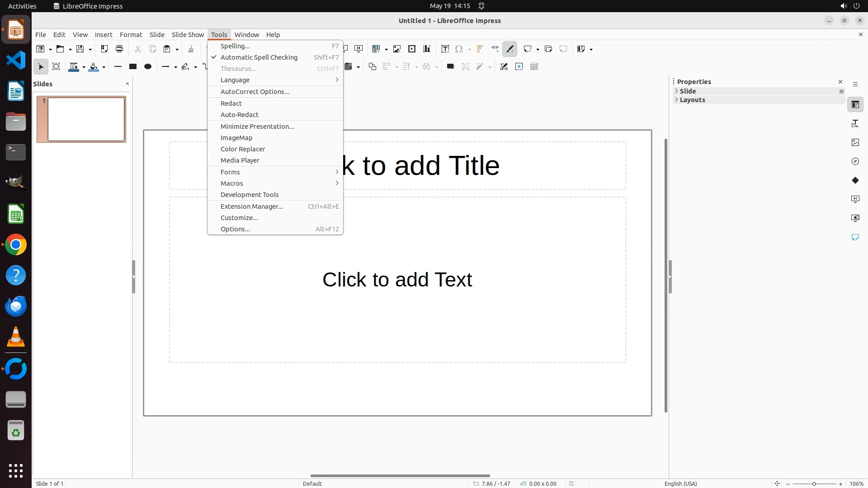Select the Ellipse shape tool
The height and width of the screenshot is (488, 868).
point(148,67)
